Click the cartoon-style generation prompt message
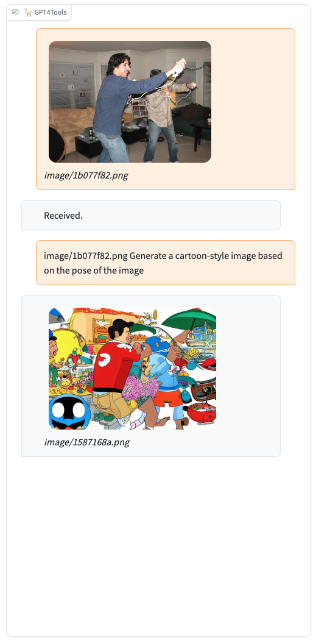Viewport: 316px width, 644px height. (x=166, y=263)
